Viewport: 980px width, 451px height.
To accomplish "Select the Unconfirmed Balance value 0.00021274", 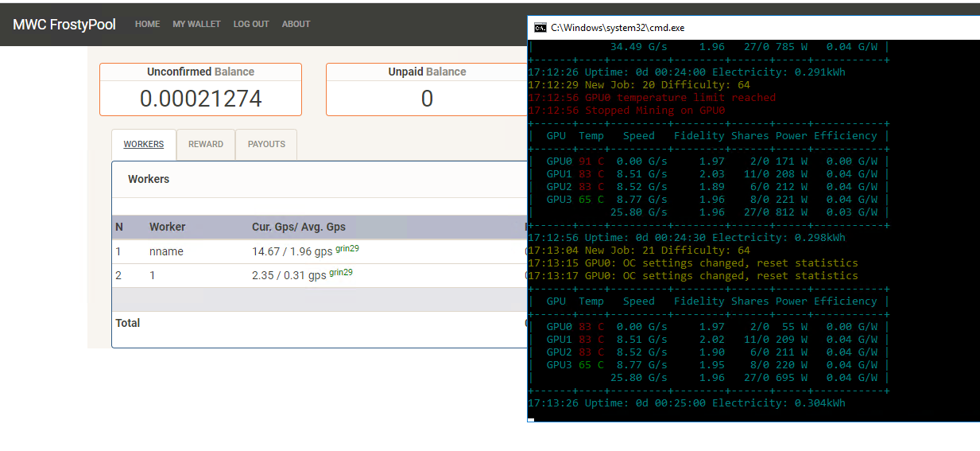I will (200, 99).
